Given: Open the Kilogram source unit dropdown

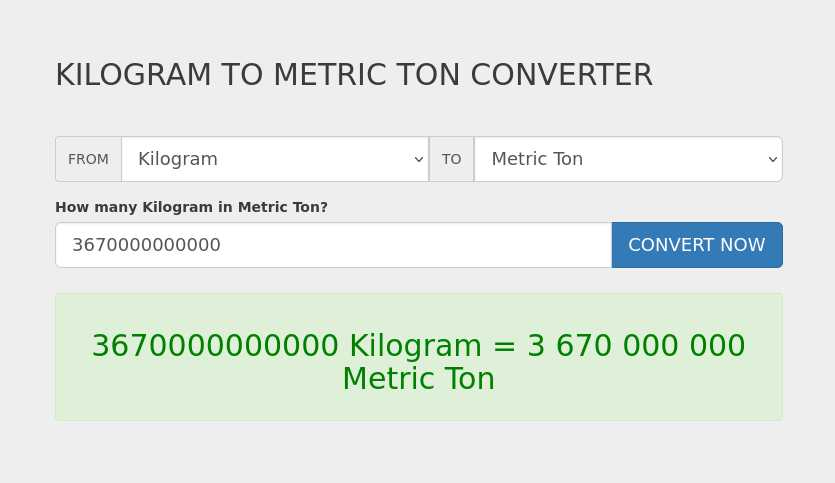Looking at the screenshot, I should pyautogui.click(x=274, y=159).
